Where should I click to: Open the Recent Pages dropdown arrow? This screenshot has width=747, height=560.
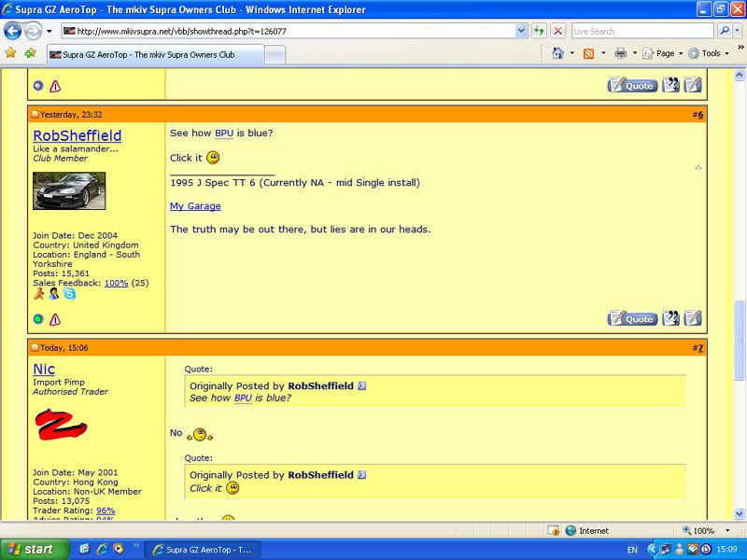[49, 32]
